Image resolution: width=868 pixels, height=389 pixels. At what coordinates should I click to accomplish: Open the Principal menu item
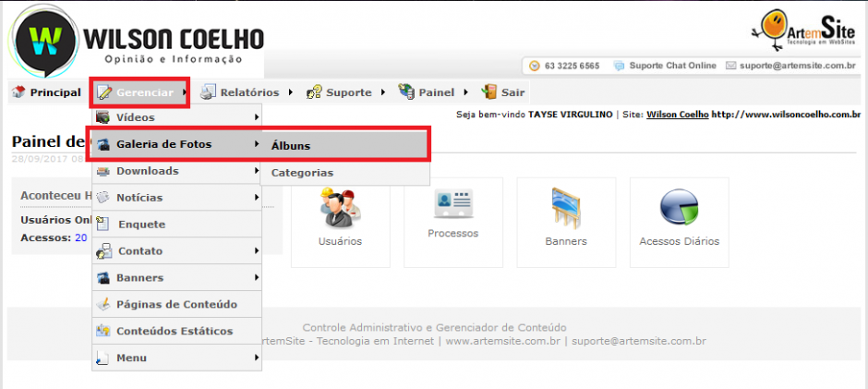point(47,92)
